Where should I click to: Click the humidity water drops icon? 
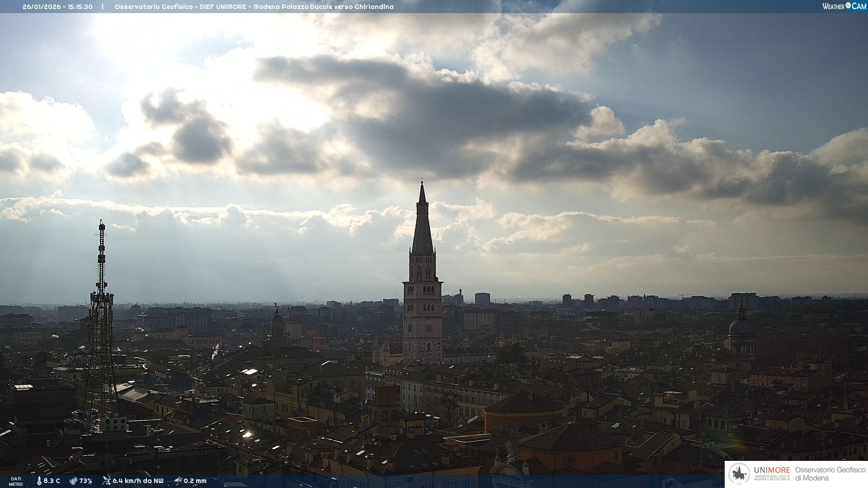pos(73,481)
